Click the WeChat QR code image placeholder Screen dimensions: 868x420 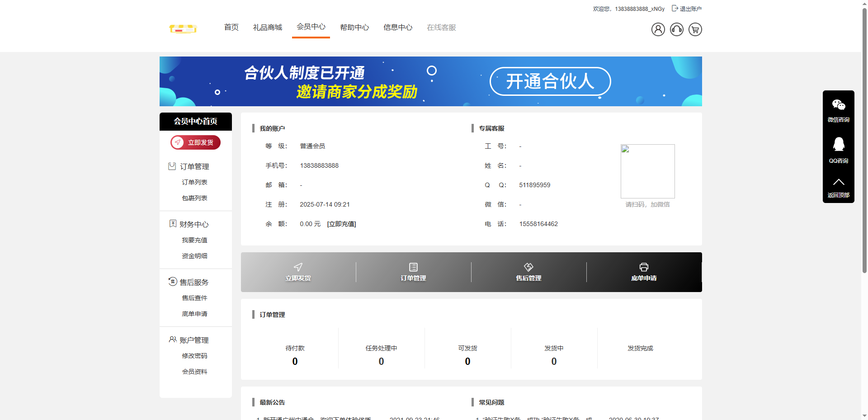pyautogui.click(x=647, y=171)
